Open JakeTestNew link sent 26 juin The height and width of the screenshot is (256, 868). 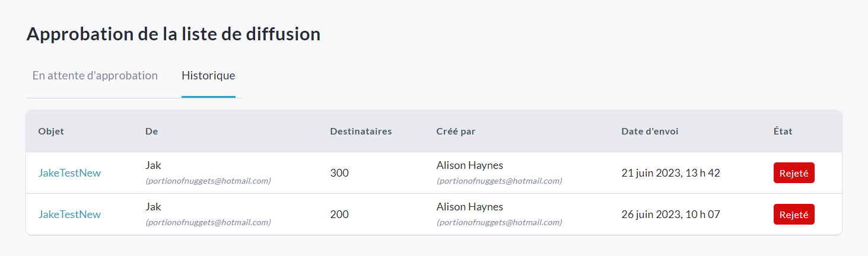(x=69, y=215)
